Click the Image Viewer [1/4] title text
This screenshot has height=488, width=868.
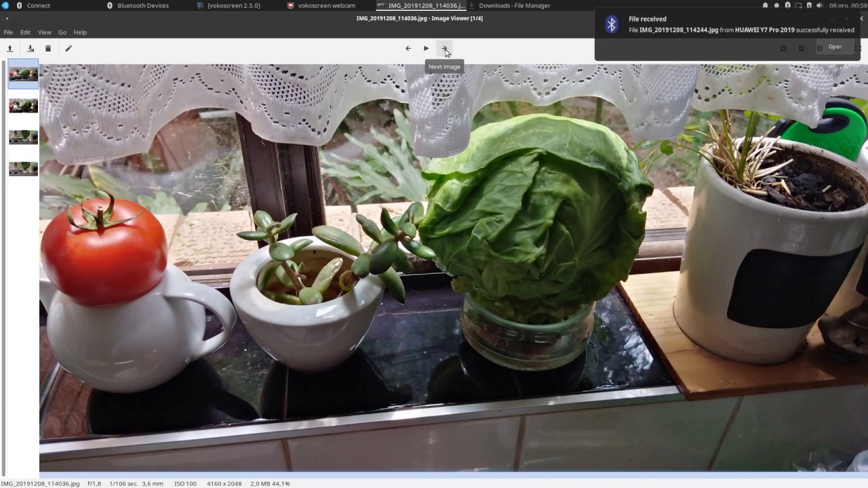coord(457,18)
